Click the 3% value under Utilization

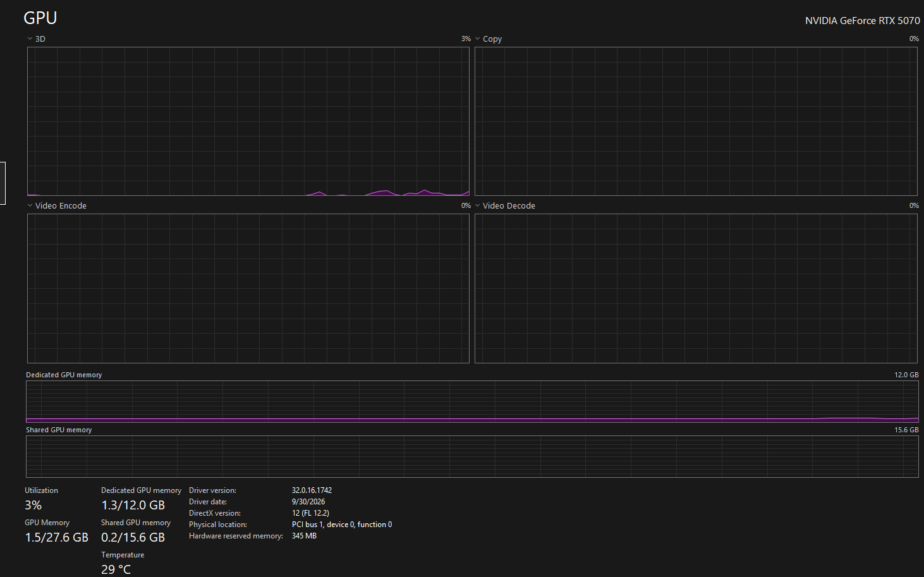tap(33, 505)
